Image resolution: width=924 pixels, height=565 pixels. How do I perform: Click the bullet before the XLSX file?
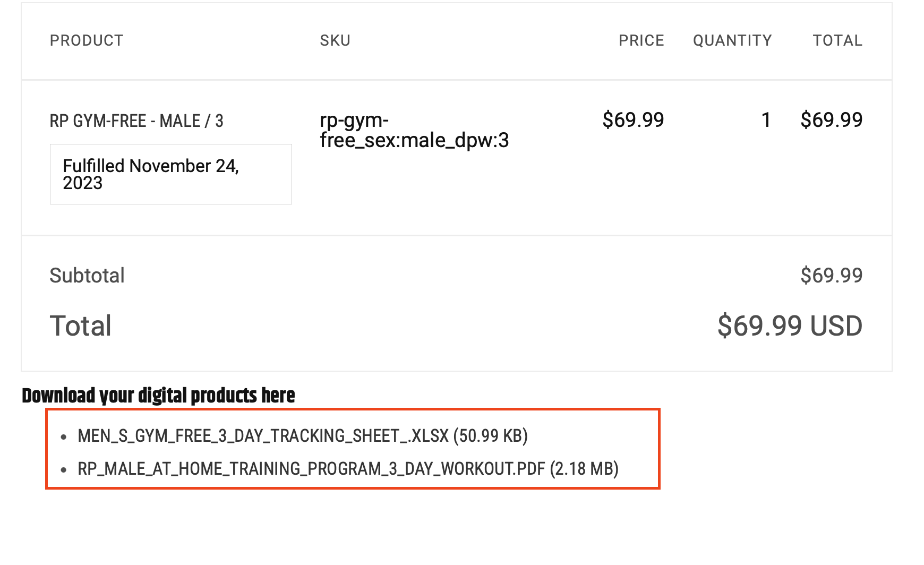click(x=64, y=437)
